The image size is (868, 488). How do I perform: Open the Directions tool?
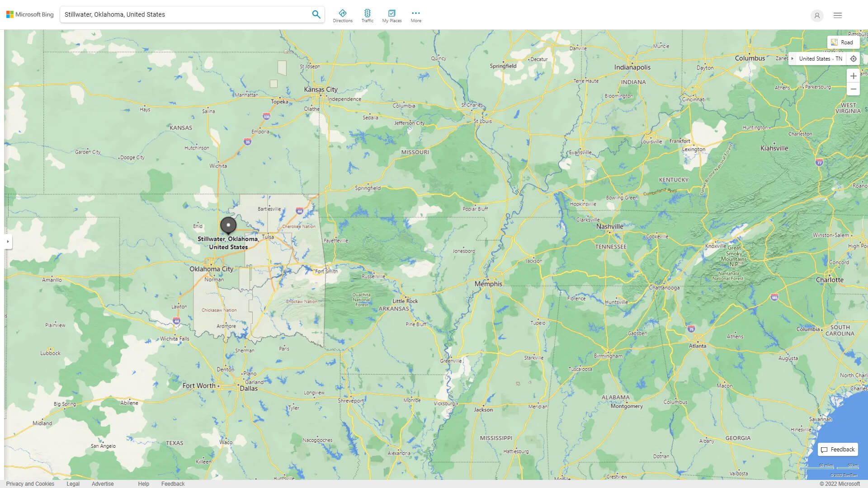click(343, 15)
